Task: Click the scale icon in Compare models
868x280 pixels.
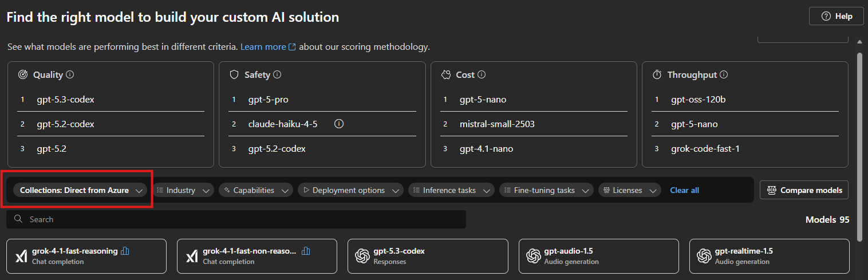Action: pos(771,190)
